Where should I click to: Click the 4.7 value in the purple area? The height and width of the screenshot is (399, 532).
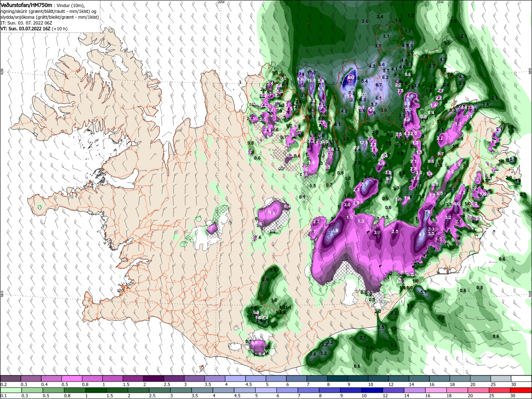[x=421, y=234]
